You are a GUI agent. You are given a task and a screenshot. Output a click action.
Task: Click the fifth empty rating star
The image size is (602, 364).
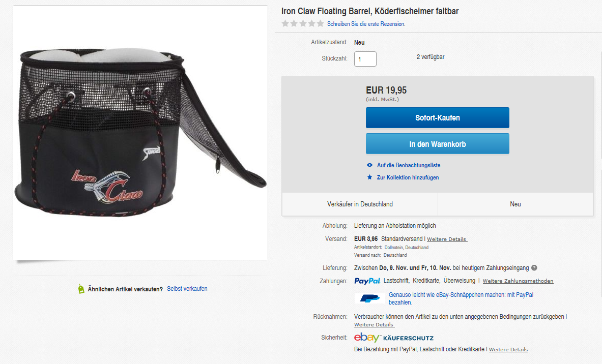tap(320, 23)
